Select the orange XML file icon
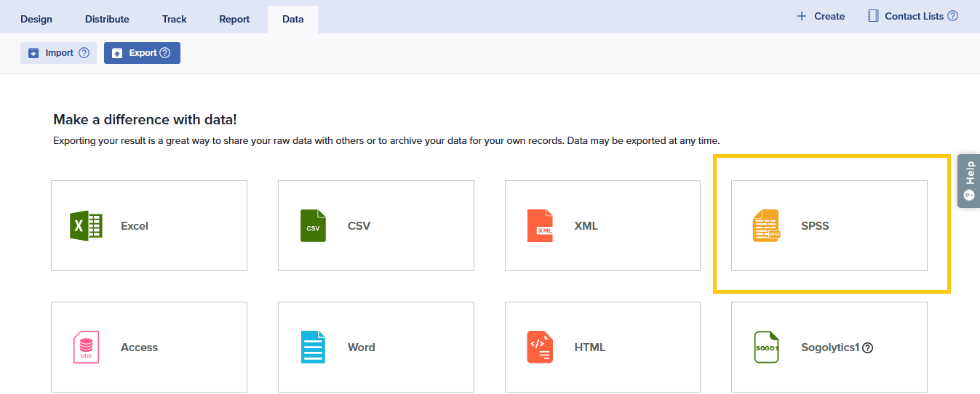The image size is (980, 394). tap(540, 226)
